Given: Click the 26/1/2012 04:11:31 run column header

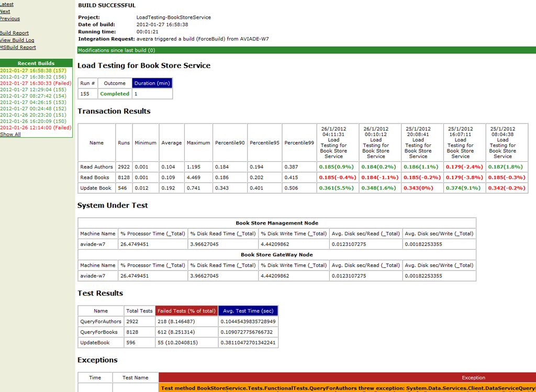Looking at the screenshot, I should click(x=338, y=143).
